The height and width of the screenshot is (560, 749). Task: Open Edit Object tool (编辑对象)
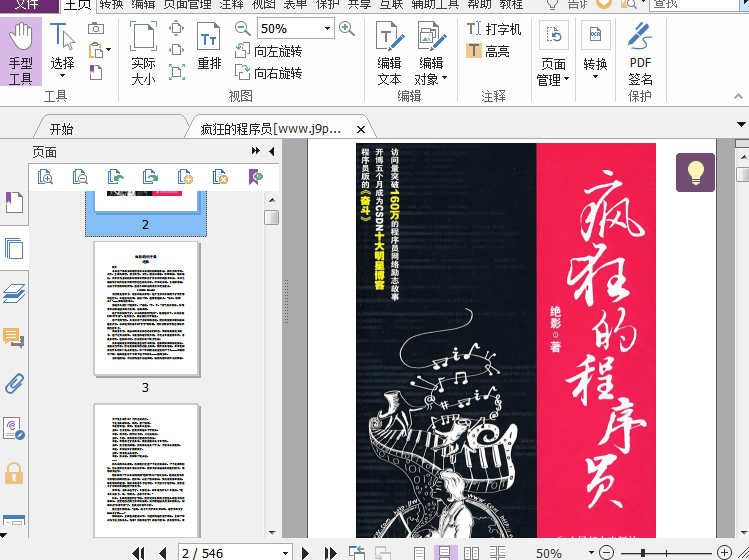coord(431,53)
